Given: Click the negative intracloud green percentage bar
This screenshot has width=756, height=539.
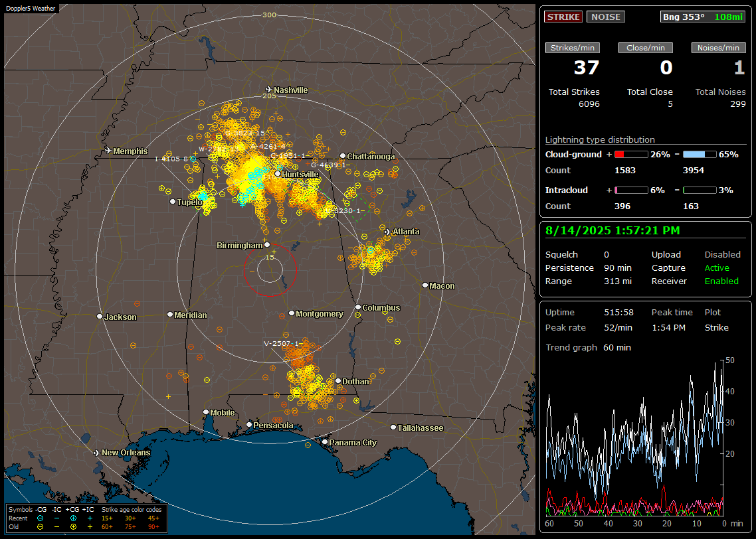Looking at the screenshot, I should [x=700, y=191].
